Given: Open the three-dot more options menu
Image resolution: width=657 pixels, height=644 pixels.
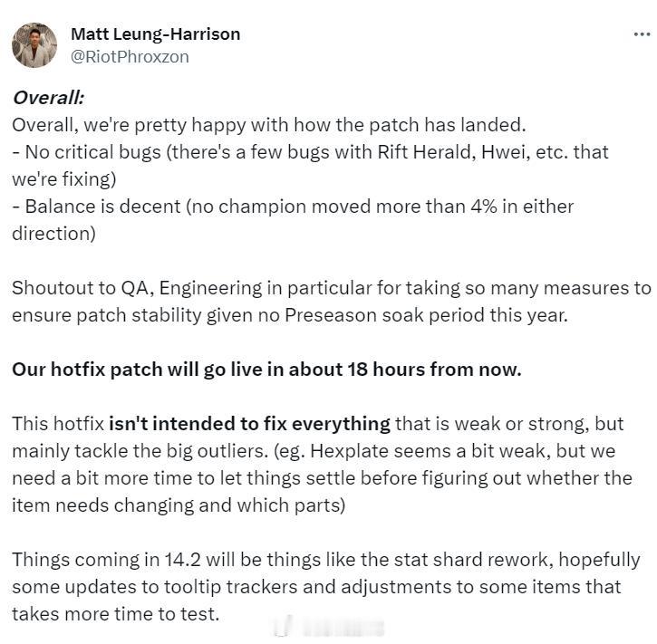Looking at the screenshot, I should (x=642, y=34).
